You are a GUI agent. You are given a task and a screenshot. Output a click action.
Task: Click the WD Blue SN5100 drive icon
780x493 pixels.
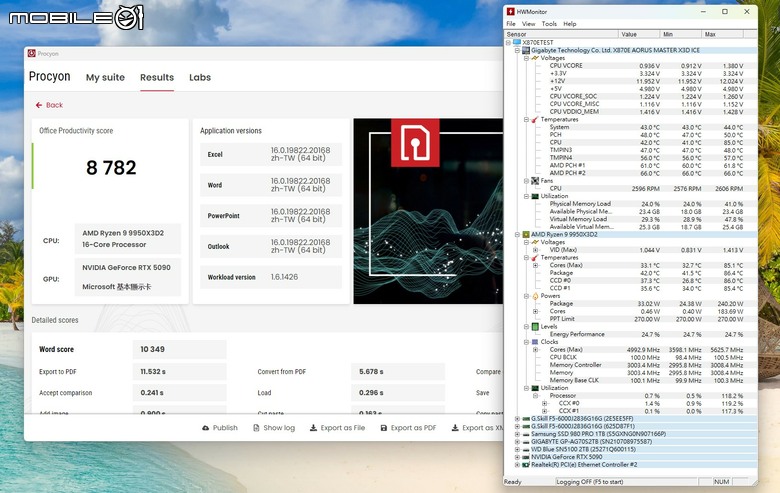[526, 449]
